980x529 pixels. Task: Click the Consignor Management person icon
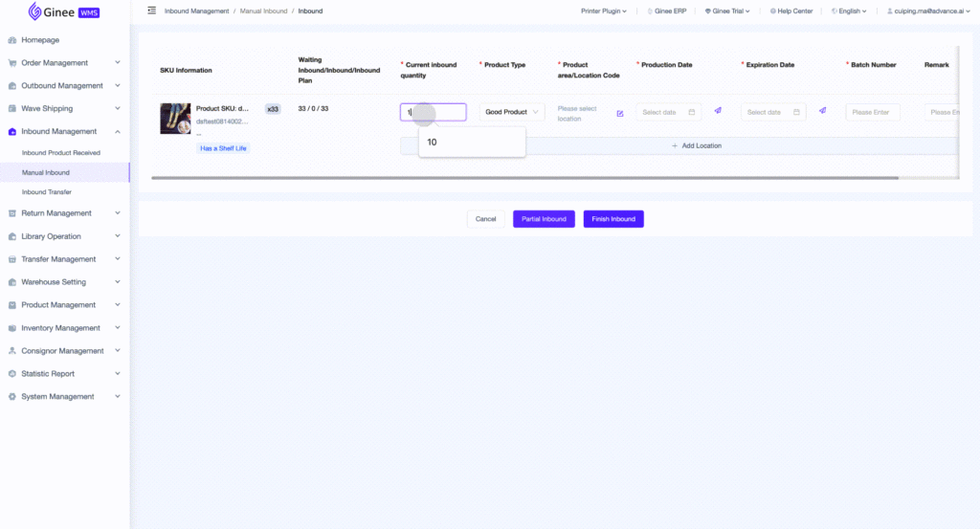[11, 351]
